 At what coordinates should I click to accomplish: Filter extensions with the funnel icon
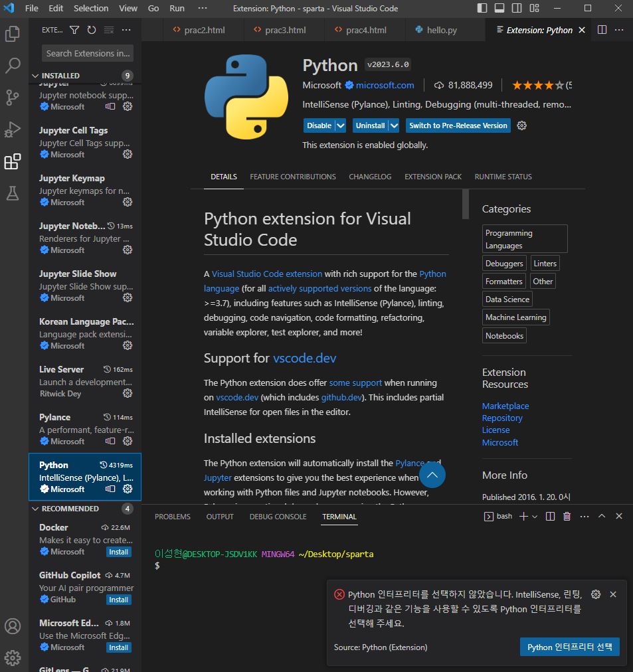(x=74, y=30)
